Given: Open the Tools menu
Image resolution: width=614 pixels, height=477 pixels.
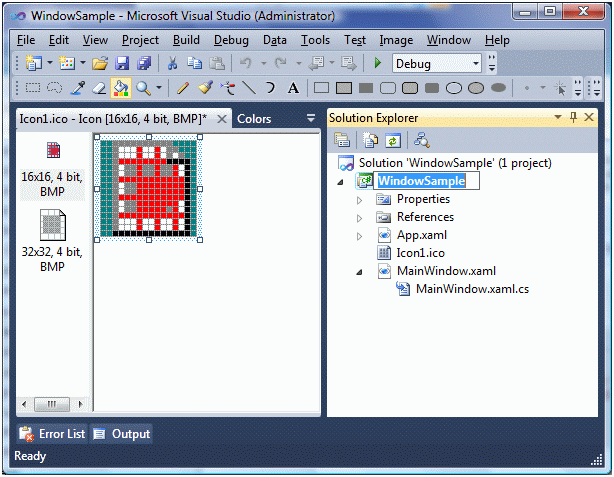Looking at the screenshot, I should [x=315, y=40].
